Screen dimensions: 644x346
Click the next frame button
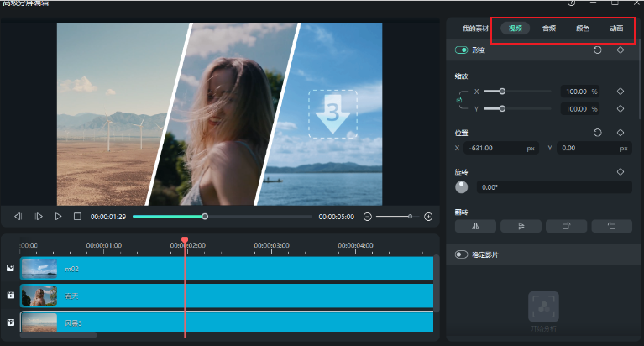click(39, 217)
